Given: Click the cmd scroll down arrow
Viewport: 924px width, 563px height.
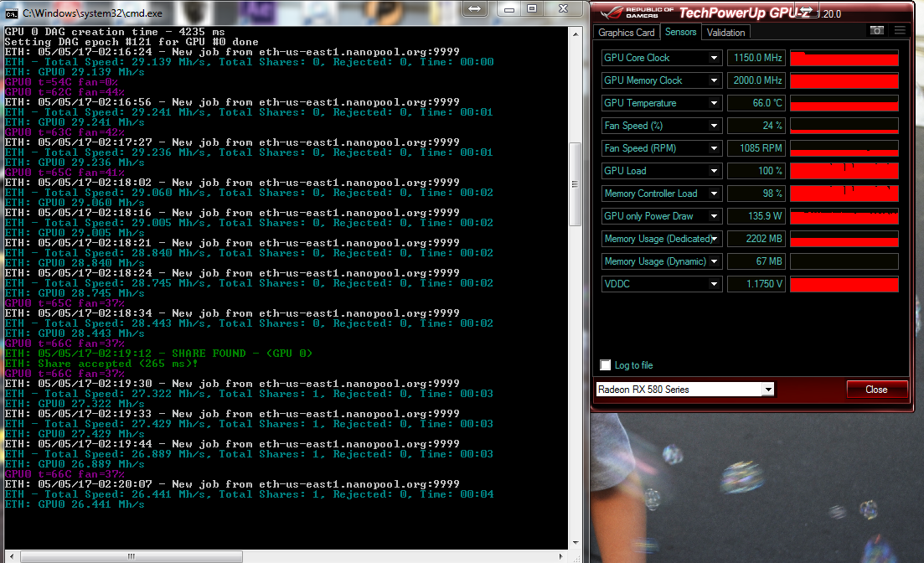Looking at the screenshot, I should coord(576,542).
